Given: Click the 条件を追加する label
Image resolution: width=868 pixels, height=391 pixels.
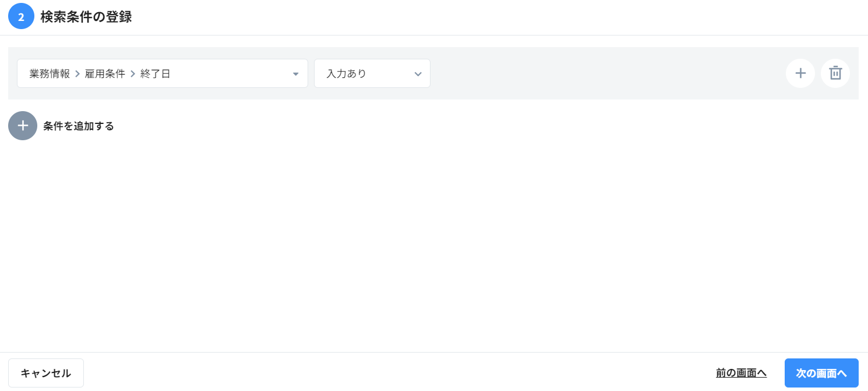Looking at the screenshot, I should click(79, 126).
